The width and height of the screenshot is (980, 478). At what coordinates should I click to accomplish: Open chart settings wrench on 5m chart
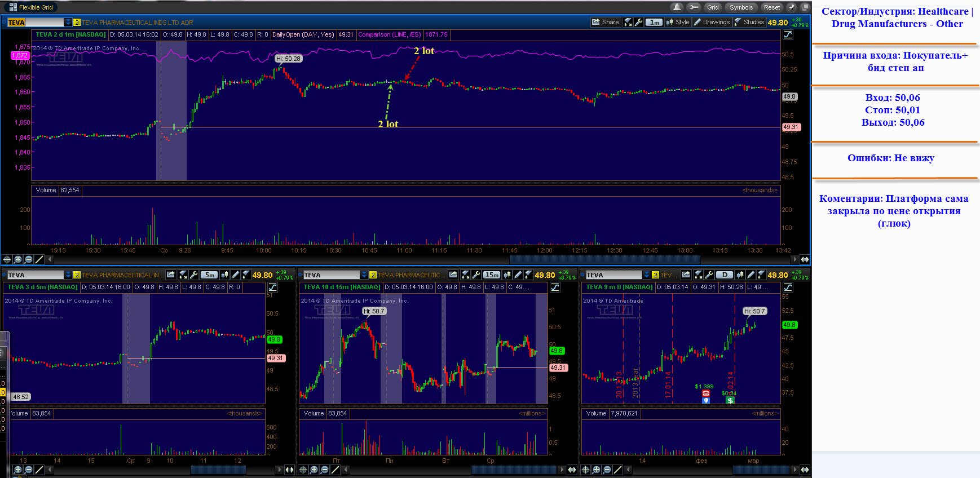tap(193, 275)
